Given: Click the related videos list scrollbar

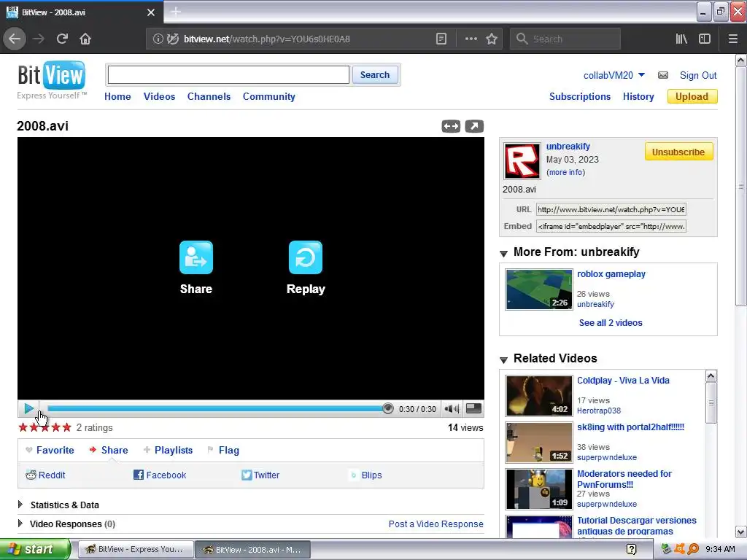Looking at the screenshot, I should 711,402.
